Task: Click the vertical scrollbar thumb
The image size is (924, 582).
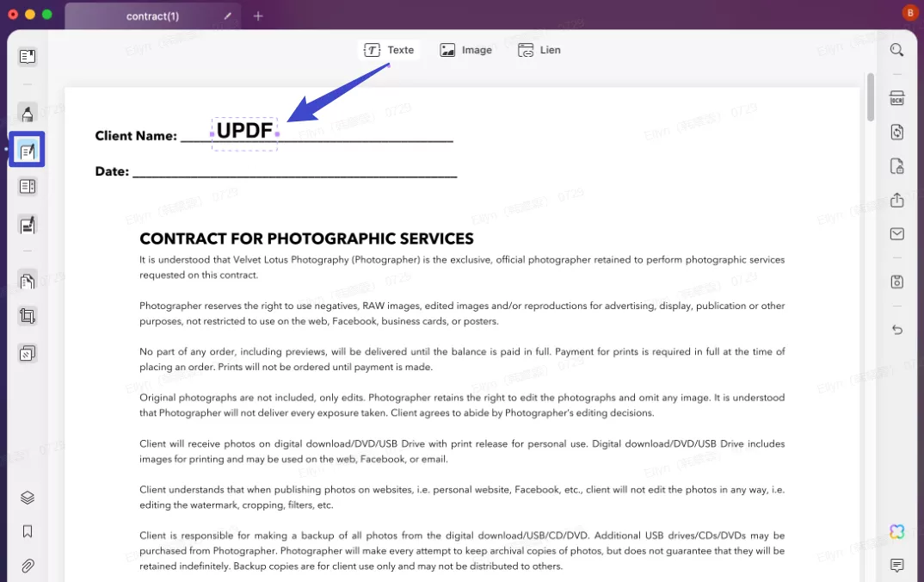Action: [x=871, y=97]
